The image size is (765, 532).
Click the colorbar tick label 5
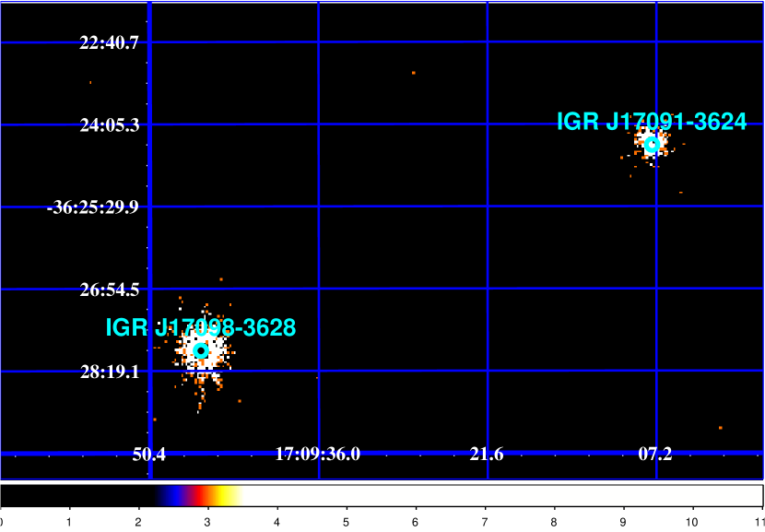[346, 522]
